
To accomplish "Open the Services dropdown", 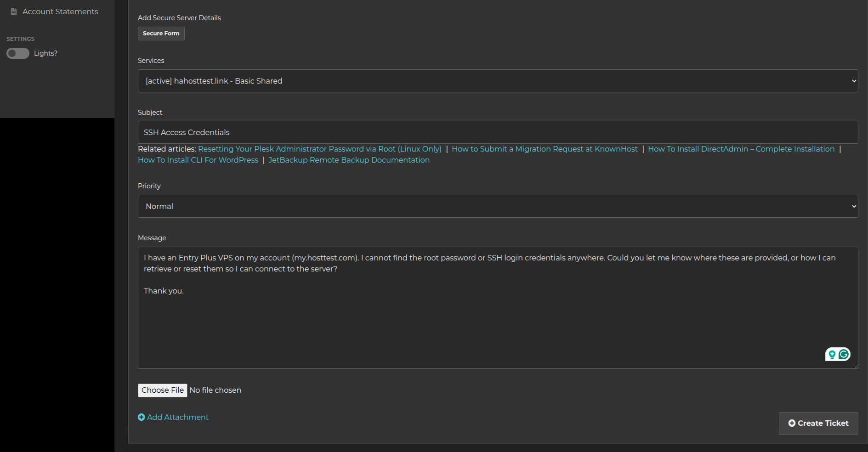I will click(498, 81).
